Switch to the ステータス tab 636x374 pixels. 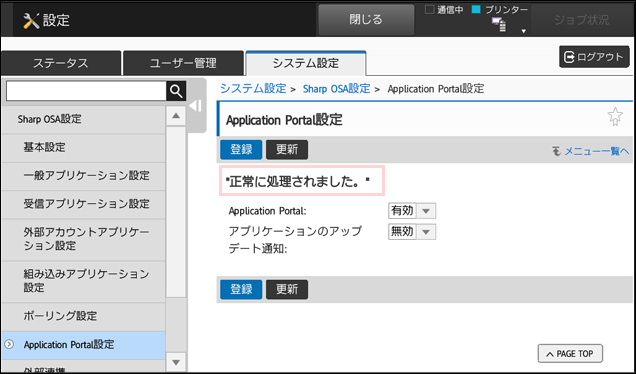(61, 63)
